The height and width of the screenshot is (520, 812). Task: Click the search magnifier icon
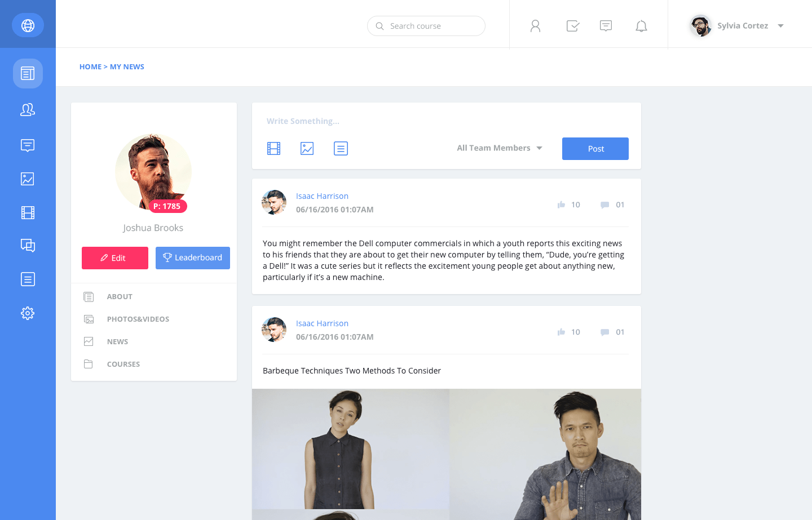379,26
